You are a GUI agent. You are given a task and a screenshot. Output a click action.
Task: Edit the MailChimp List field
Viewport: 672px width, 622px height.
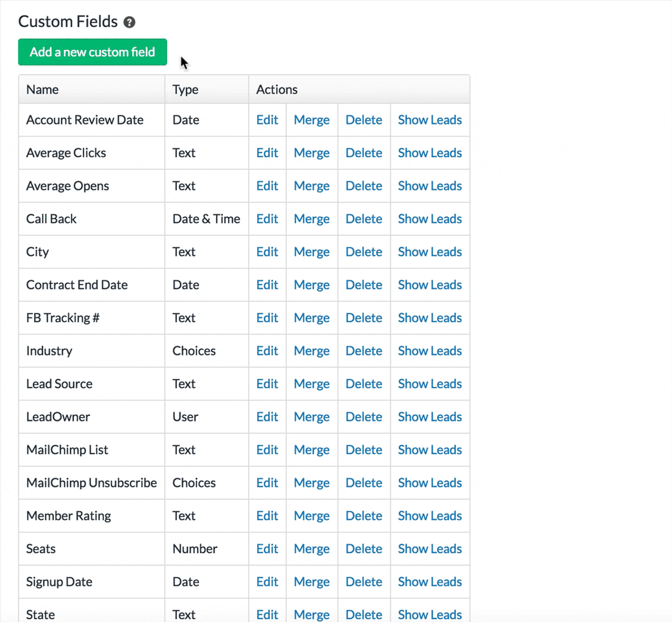coord(267,450)
